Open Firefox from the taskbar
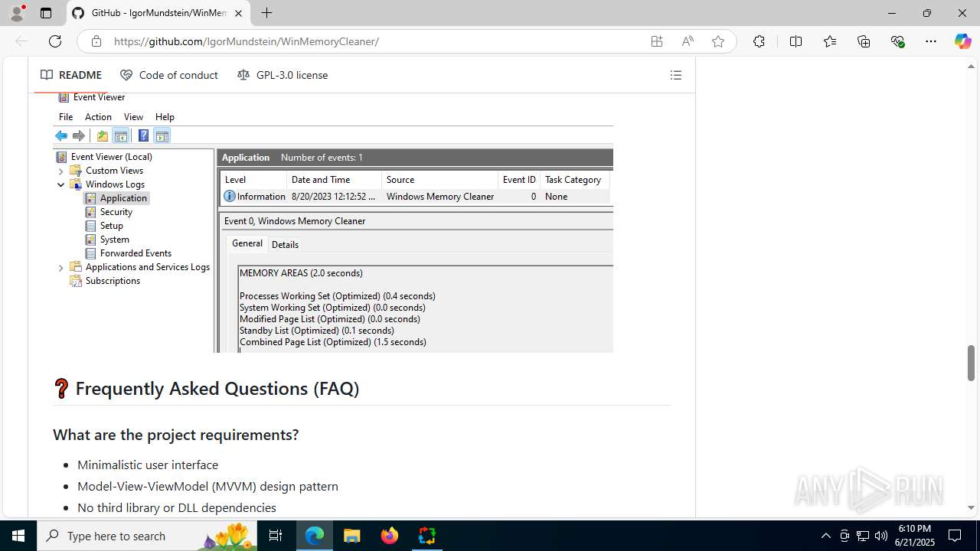This screenshot has height=551, width=980. pyautogui.click(x=390, y=536)
